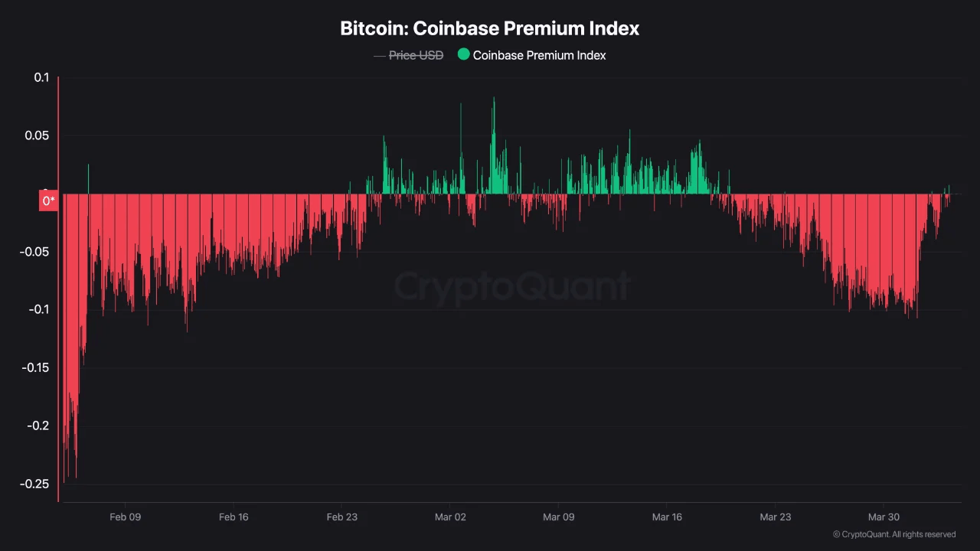Image resolution: width=980 pixels, height=551 pixels.
Task: Hide the Coinbase Premium Index series label
Action: pyautogui.click(x=539, y=55)
